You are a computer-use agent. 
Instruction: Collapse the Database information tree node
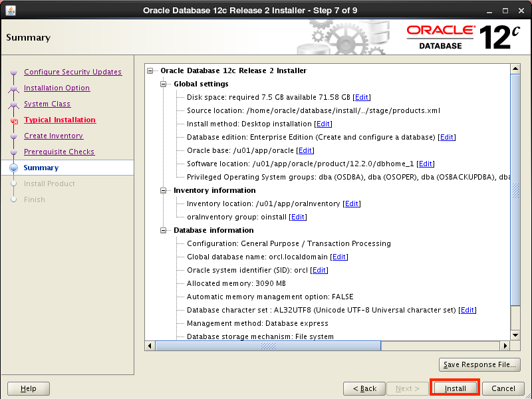pos(163,230)
